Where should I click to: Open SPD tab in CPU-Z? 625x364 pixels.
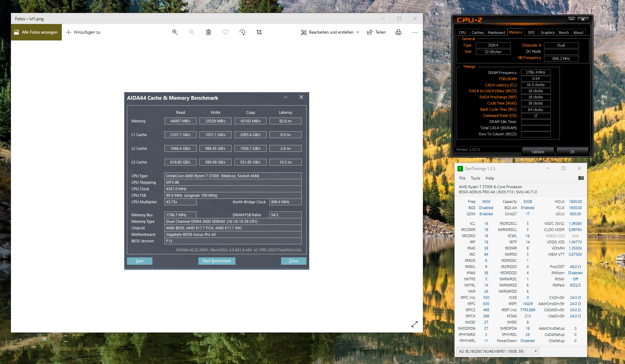[x=531, y=33]
